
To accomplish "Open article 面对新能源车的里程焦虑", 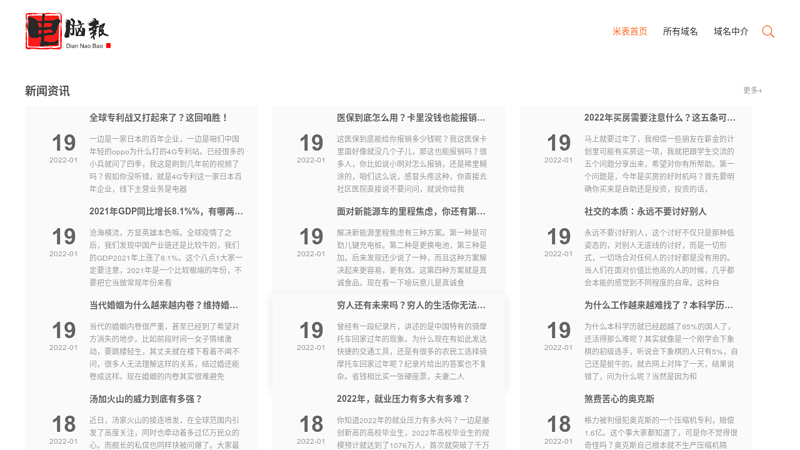I will coord(411,212).
